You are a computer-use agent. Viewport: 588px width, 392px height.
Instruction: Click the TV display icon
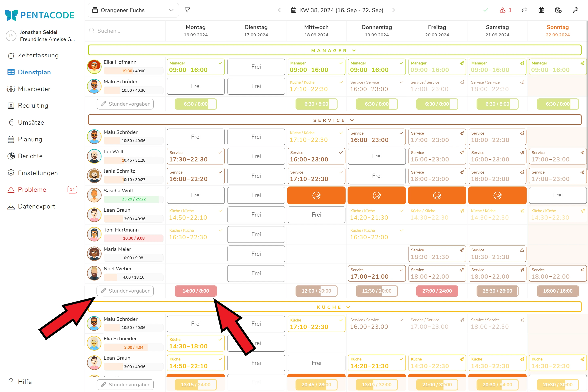click(541, 10)
